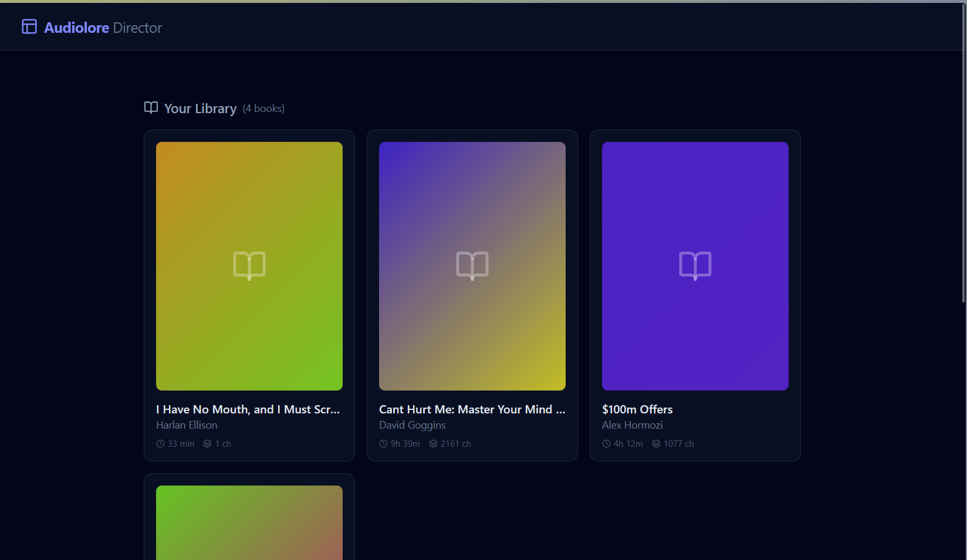
Task: Open the "Cant Hurt Me: Master Your Mind ..." title
Action: click(x=472, y=409)
